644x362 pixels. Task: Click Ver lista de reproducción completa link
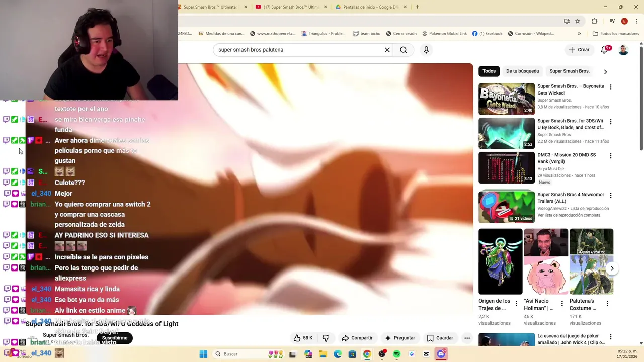[x=569, y=215]
